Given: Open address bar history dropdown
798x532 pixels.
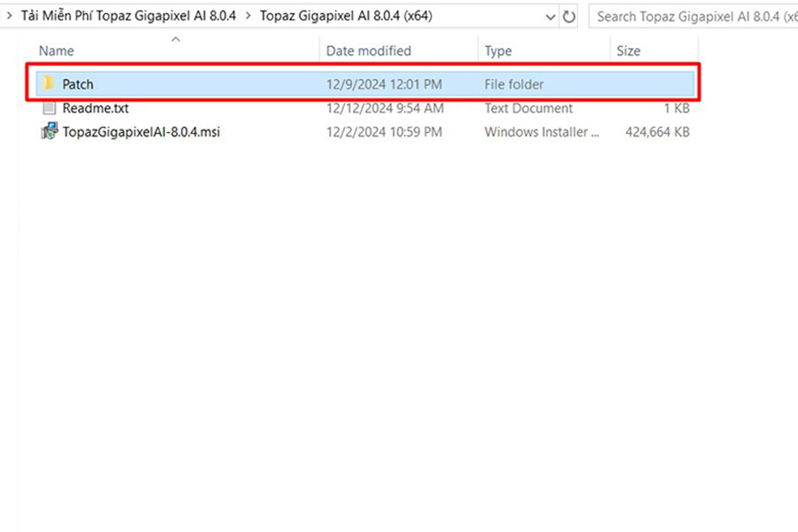Looking at the screenshot, I should coord(550,17).
